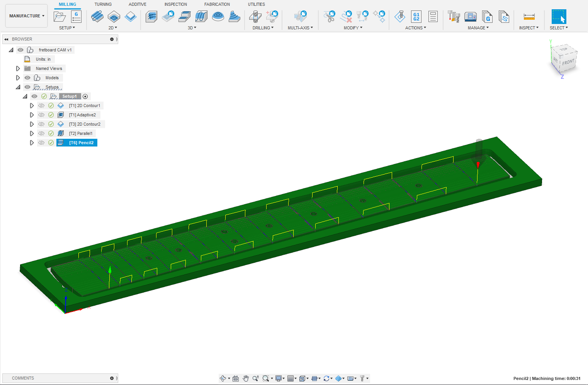
Task: Show the [T1] 2D Contour1 toolpath
Action: (41, 106)
